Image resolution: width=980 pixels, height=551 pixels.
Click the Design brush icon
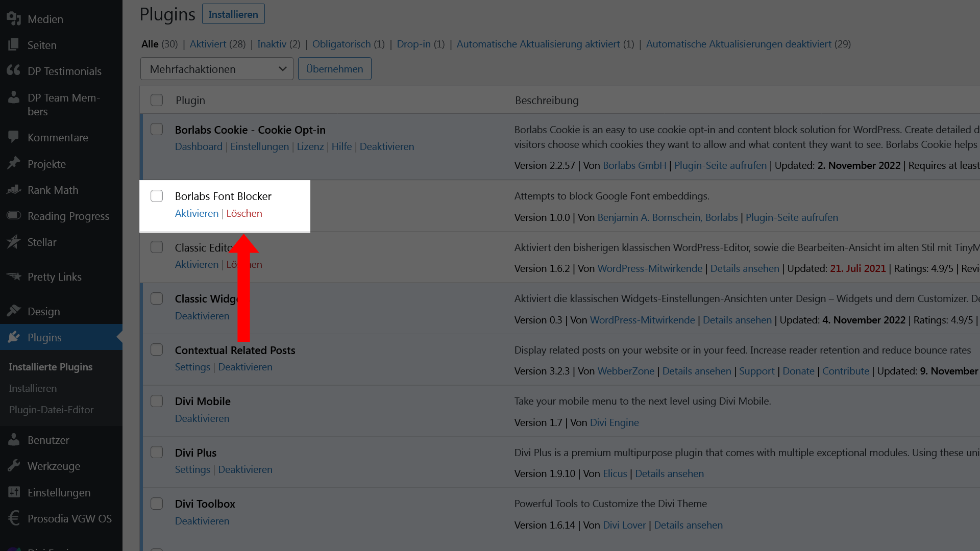14,311
